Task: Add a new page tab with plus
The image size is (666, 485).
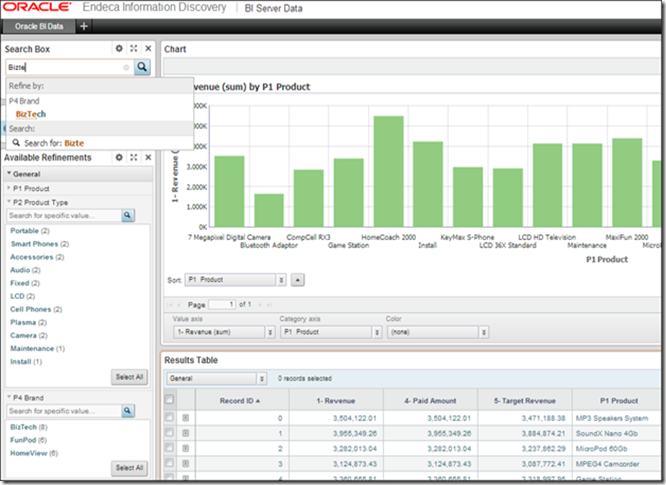Action: [83, 26]
